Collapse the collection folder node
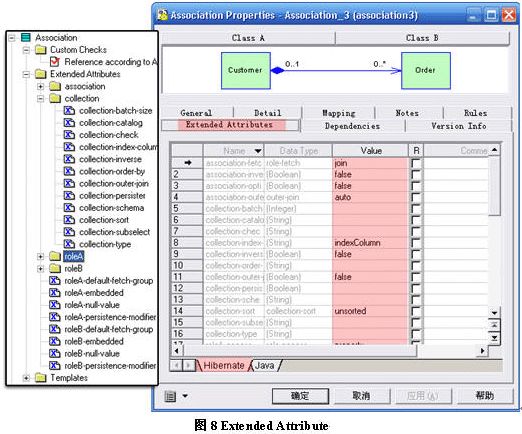Image resolution: width=522 pixels, height=434 pixels. 41,99
